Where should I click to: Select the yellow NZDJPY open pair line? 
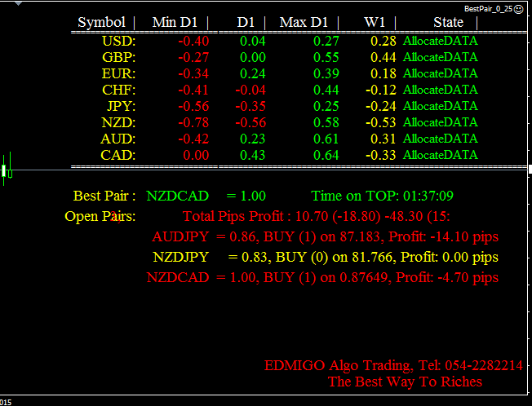[326, 258]
